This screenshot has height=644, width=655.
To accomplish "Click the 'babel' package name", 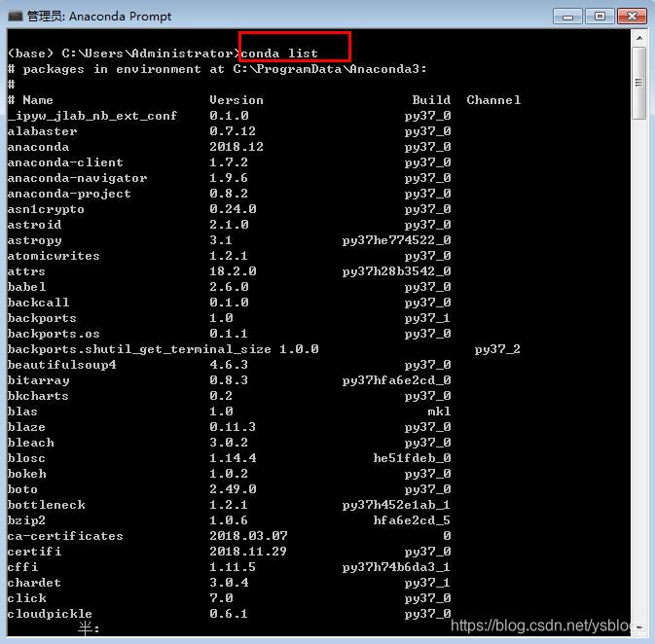I will pyautogui.click(x=26, y=287).
